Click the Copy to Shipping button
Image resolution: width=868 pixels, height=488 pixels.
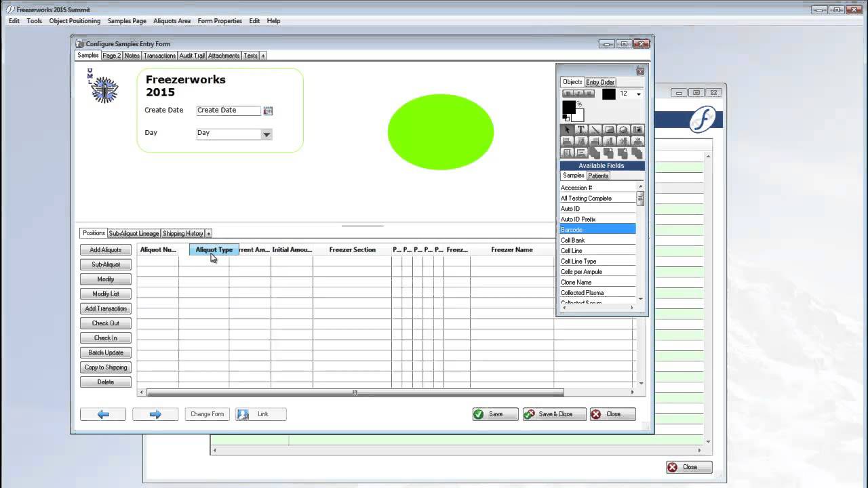pos(106,367)
